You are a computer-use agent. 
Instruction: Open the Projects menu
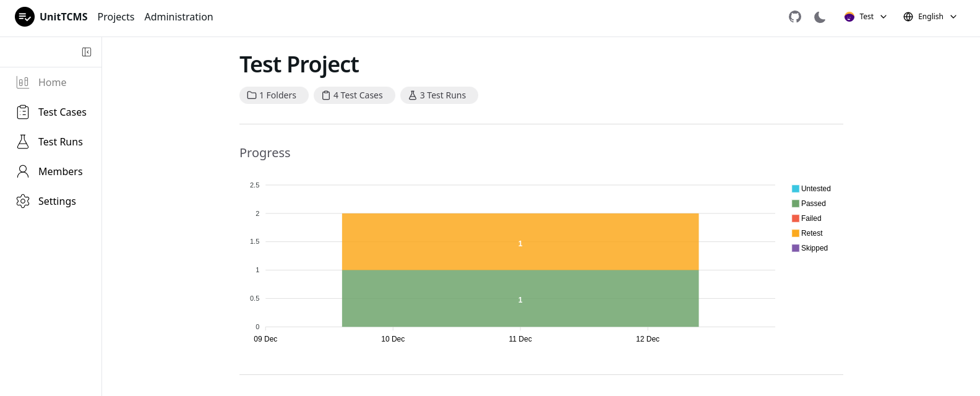116,17
